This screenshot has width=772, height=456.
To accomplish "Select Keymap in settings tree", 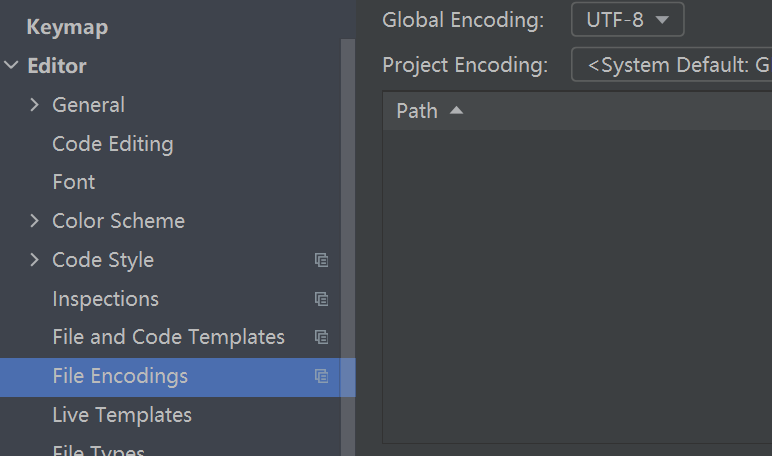I will 66,27.
